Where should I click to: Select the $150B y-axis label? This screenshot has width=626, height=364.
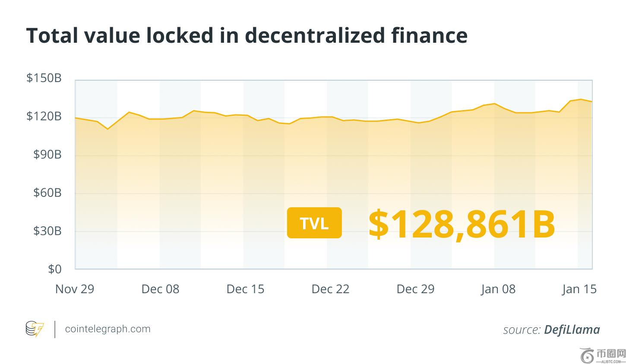pos(44,78)
